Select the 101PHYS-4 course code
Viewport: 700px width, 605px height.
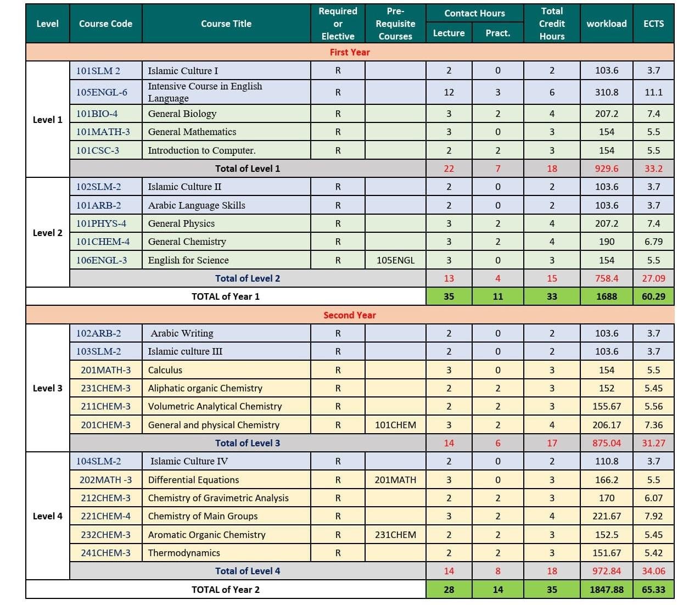tap(101, 223)
